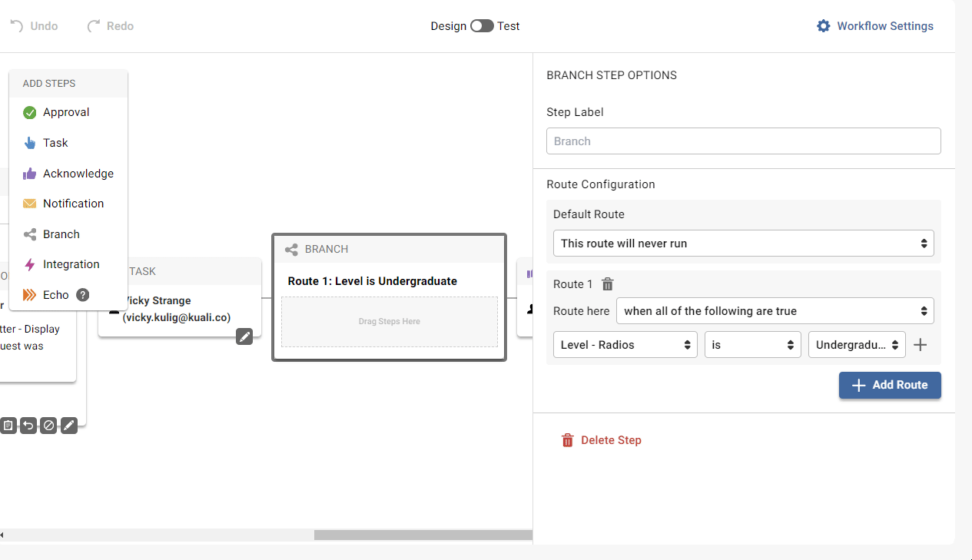Click the Add Route button
972x560 pixels.
tap(889, 385)
